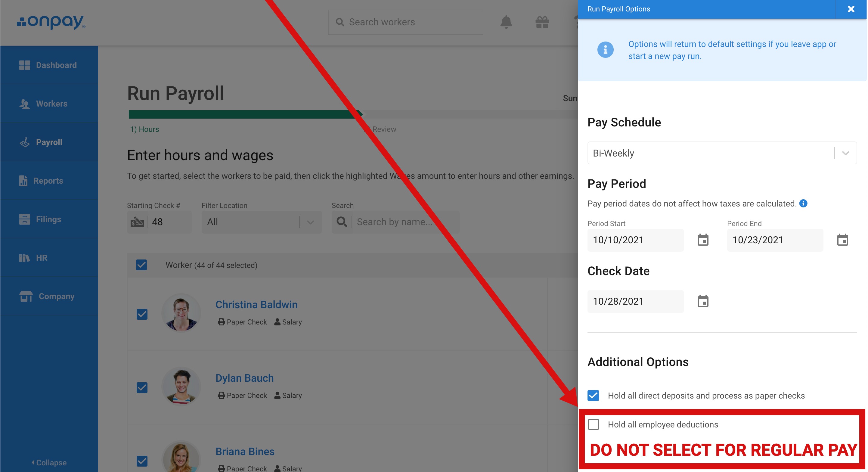This screenshot has height=472, width=868.
Task: Open the Filter Location dropdown
Action: (261, 222)
